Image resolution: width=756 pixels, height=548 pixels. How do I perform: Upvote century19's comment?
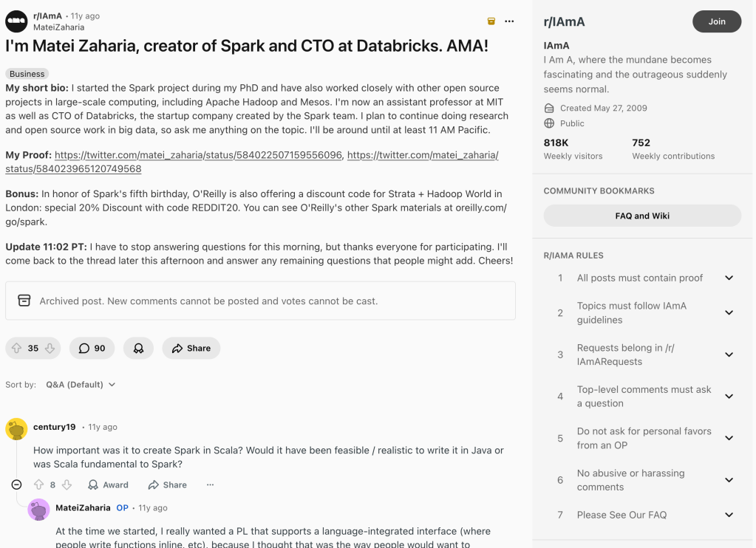pos(38,484)
